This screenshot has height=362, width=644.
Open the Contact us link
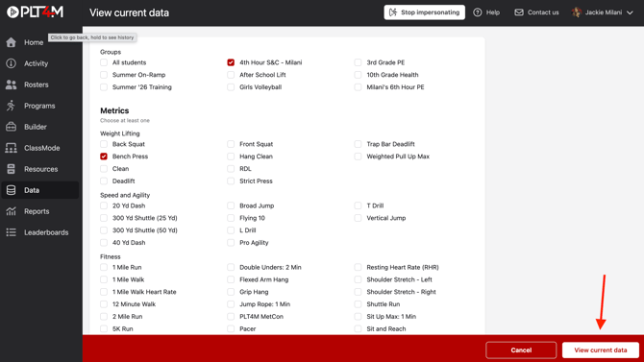point(536,12)
